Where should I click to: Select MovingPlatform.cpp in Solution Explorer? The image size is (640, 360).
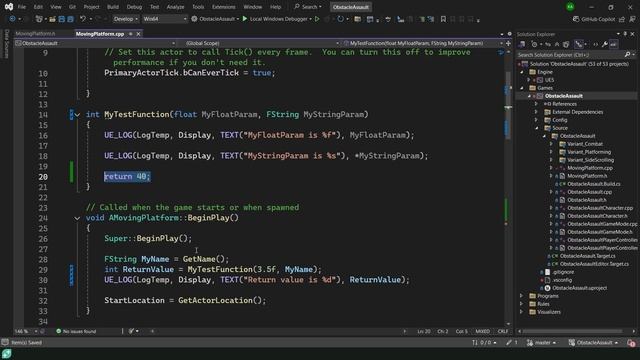point(590,168)
